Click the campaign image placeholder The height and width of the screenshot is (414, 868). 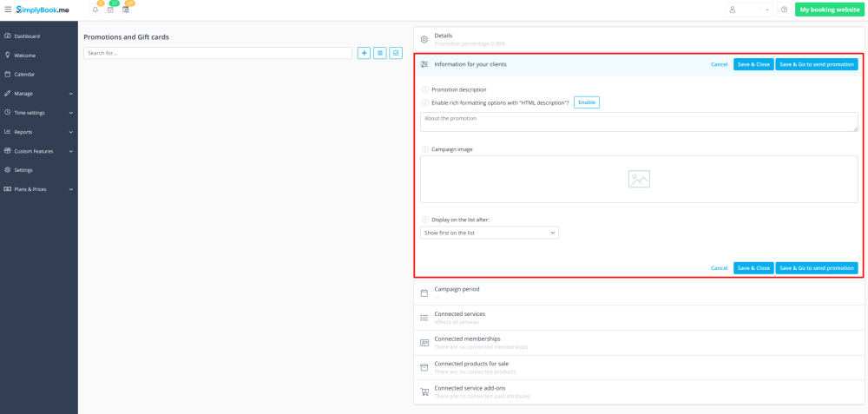639,179
